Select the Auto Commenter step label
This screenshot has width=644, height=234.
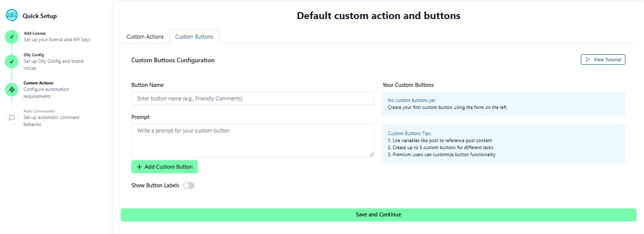[39, 111]
